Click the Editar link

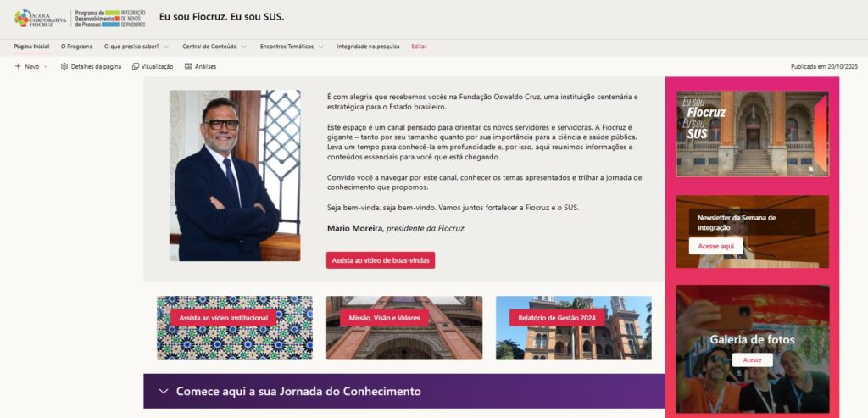pos(419,47)
